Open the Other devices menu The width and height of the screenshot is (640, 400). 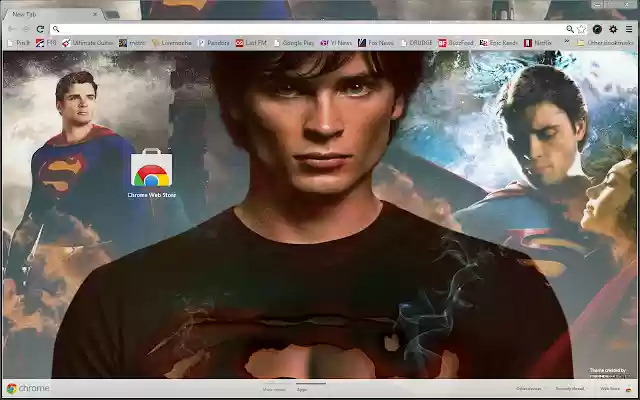(x=529, y=389)
